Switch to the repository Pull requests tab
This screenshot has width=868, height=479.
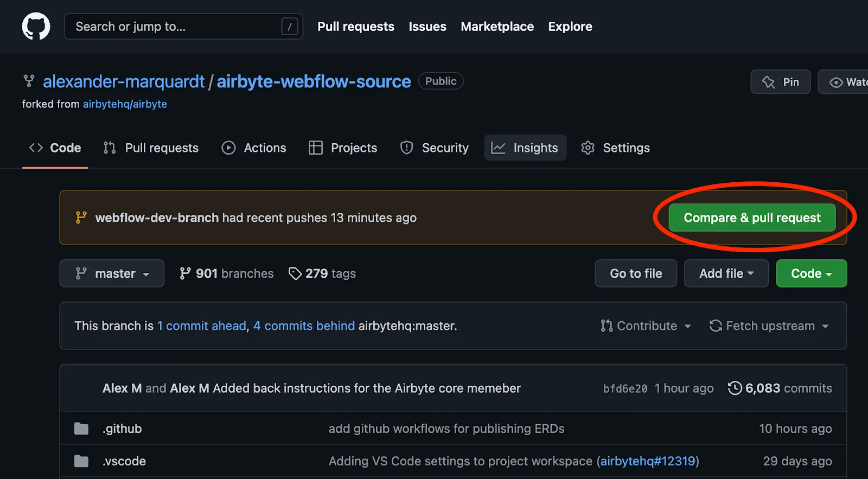(x=151, y=148)
